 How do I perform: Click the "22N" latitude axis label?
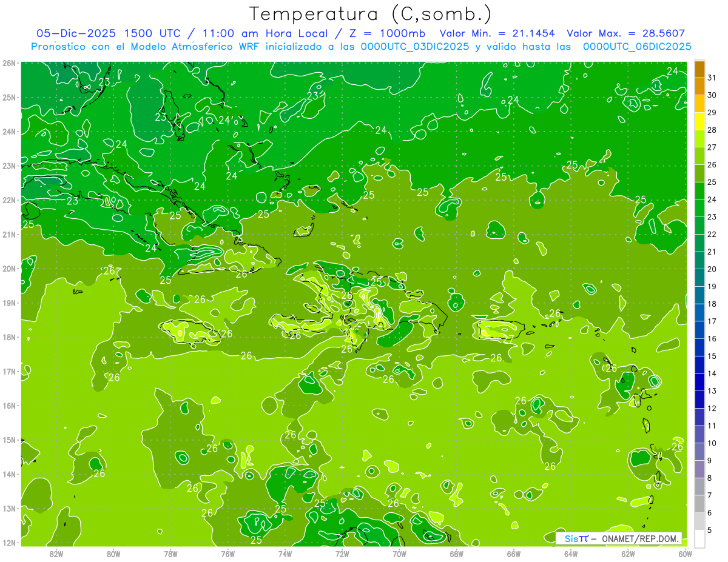click(9, 199)
